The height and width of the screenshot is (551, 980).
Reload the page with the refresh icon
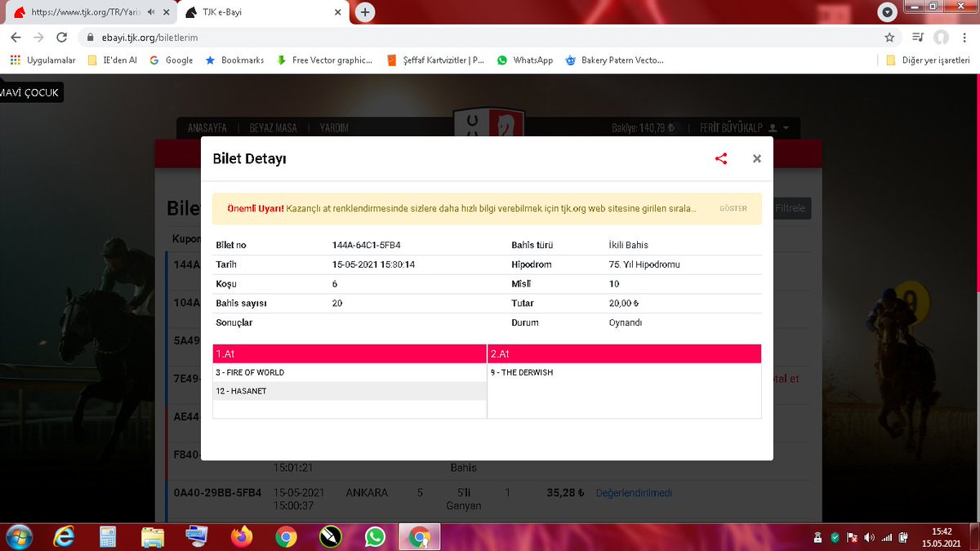click(x=62, y=38)
